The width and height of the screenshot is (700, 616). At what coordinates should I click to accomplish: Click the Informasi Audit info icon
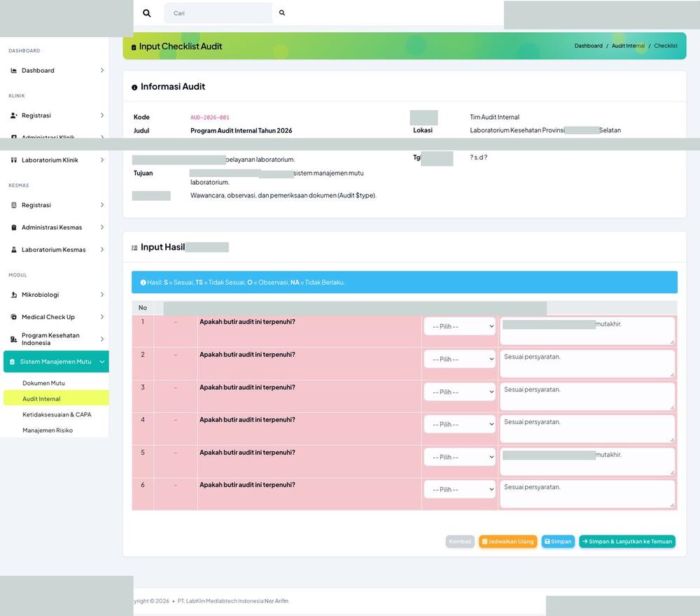[x=134, y=87]
